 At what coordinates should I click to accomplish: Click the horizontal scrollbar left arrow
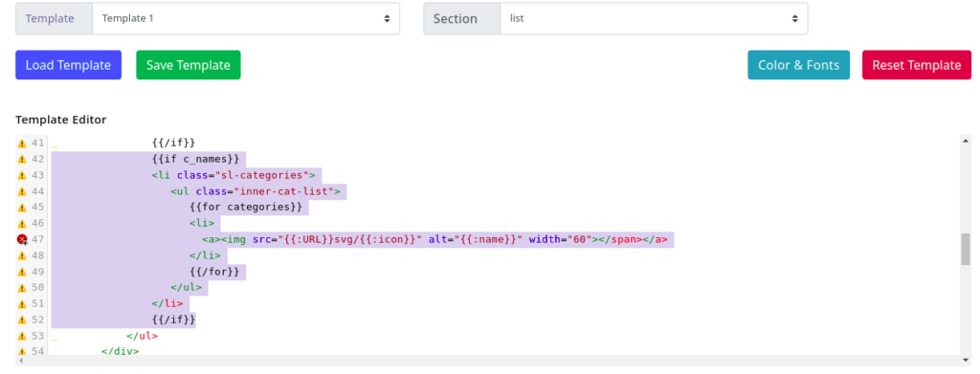click(20, 361)
